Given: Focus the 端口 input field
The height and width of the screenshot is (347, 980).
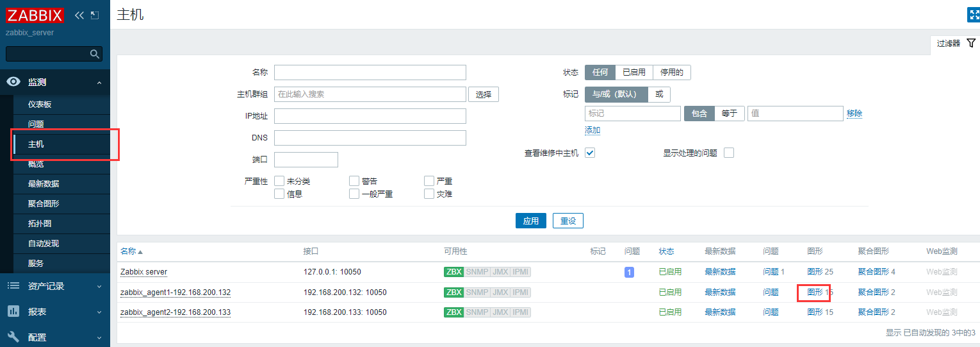Looking at the screenshot, I should (x=306, y=160).
